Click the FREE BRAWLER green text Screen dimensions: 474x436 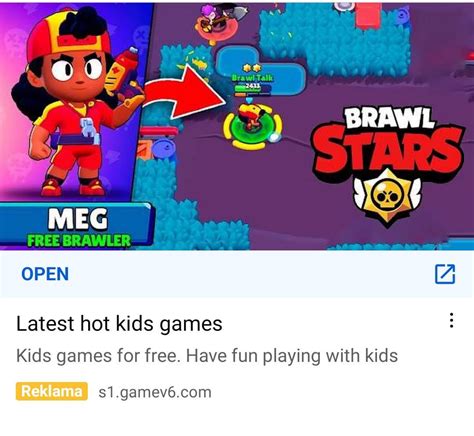tap(79, 241)
